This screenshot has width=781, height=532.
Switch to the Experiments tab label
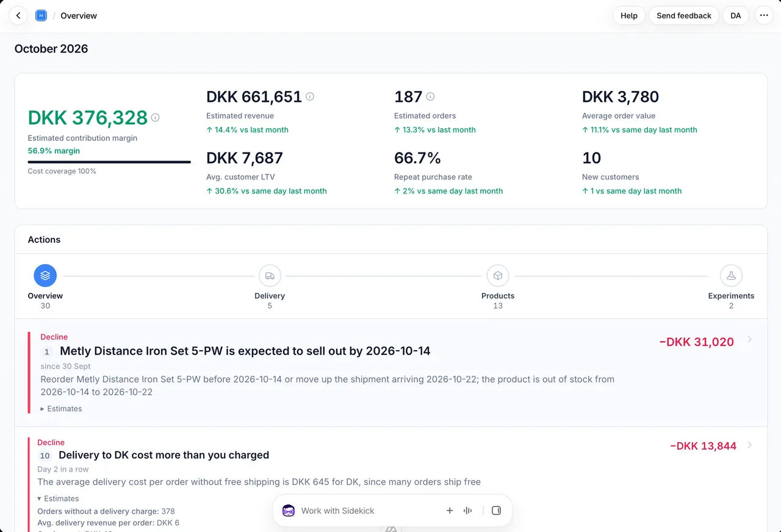731,296
